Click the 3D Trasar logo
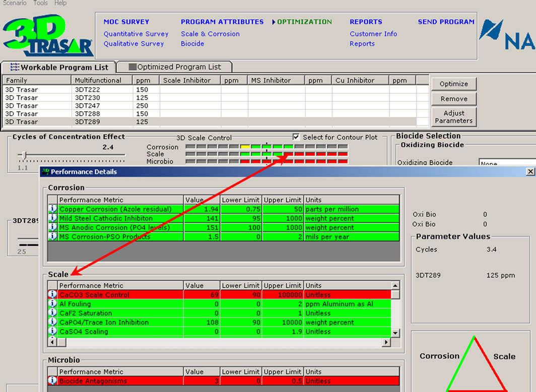Viewport: 536px width, 392px height. coord(47,35)
